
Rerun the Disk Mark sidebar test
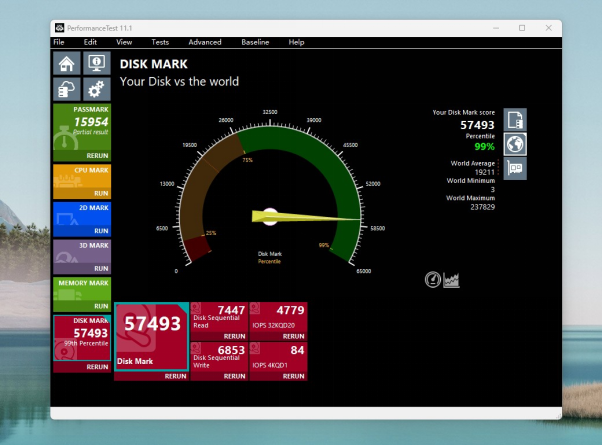pos(98,367)
